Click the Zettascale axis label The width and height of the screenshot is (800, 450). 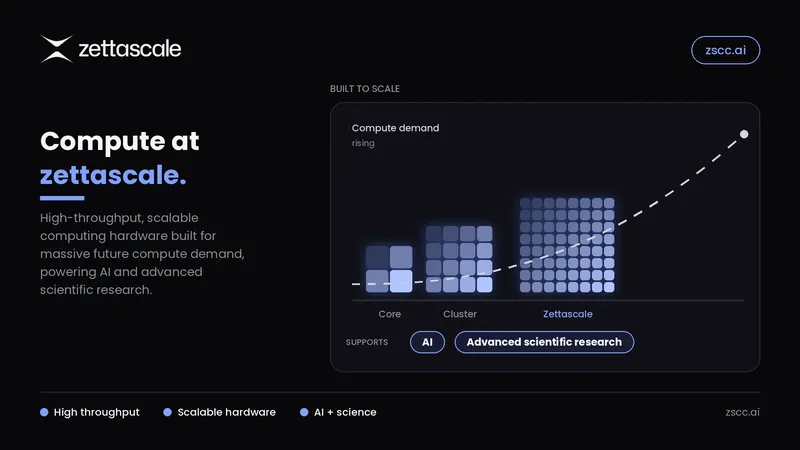click(567, 314)
